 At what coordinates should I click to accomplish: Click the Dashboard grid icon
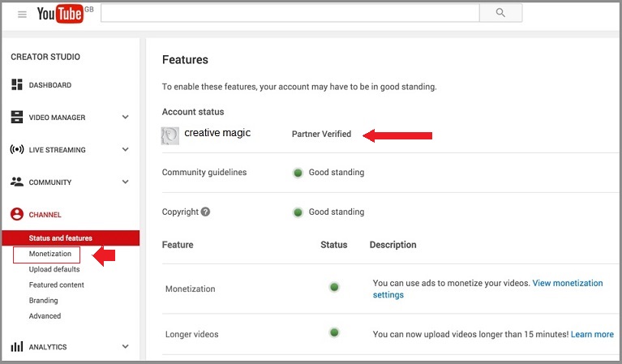coord(17,84)
